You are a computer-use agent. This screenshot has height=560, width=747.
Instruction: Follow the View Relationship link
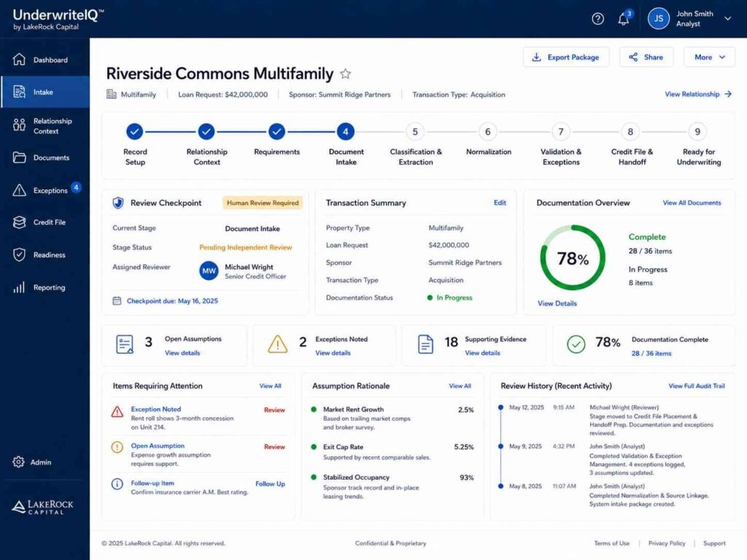click(x=698, y=94)
